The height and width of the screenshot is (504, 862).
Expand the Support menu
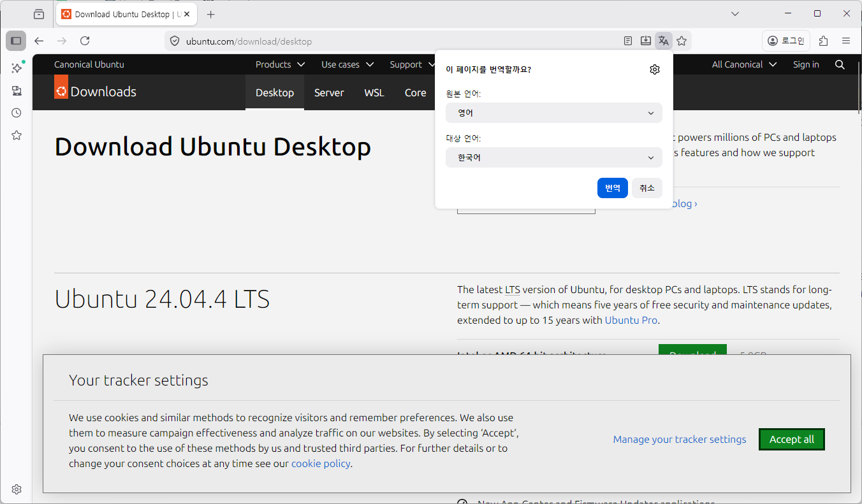411,64
